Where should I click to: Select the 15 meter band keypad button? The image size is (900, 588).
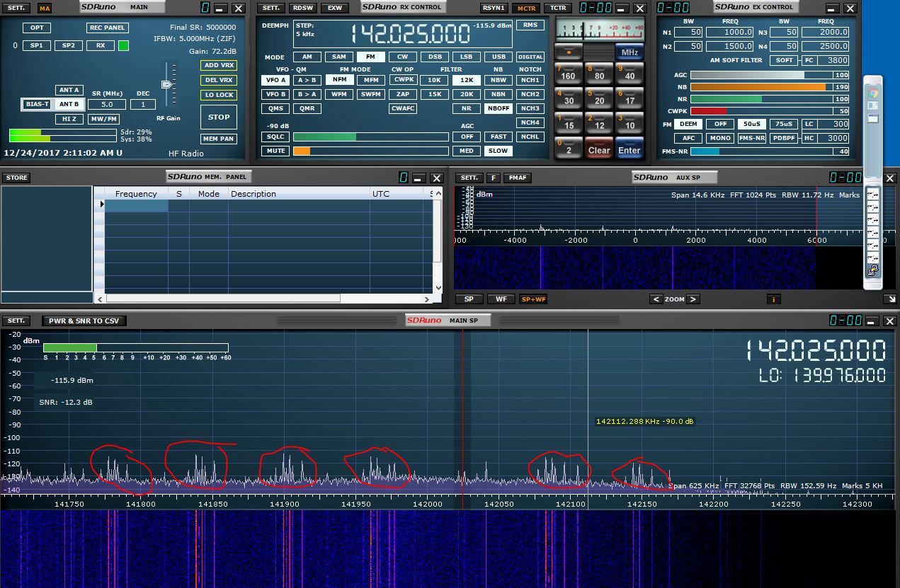click(x=568, y=122)
